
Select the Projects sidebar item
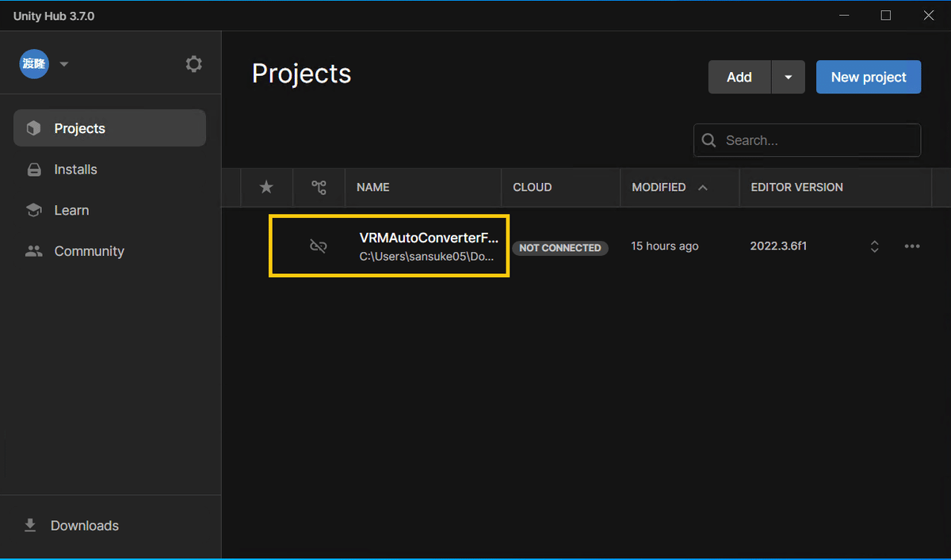tap(109, 128)
